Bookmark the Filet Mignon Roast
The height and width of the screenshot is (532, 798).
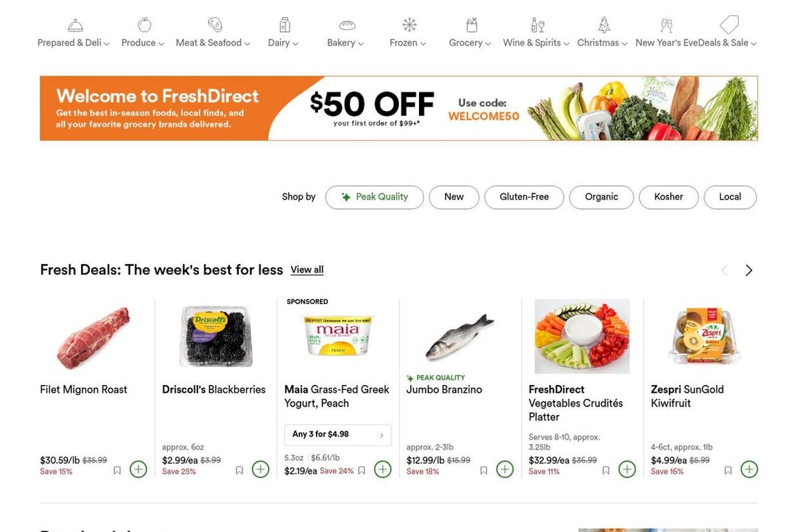[117, 469]
